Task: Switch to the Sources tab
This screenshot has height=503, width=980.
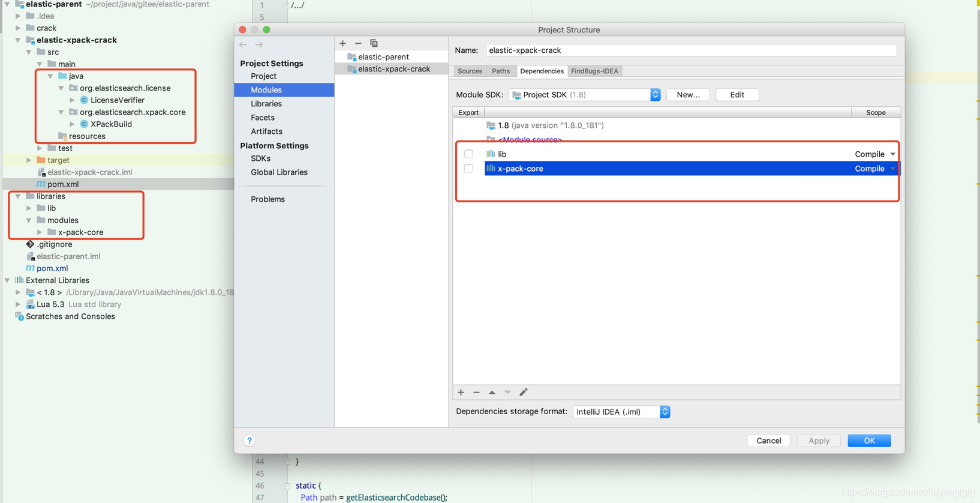Action: point(470,71)
